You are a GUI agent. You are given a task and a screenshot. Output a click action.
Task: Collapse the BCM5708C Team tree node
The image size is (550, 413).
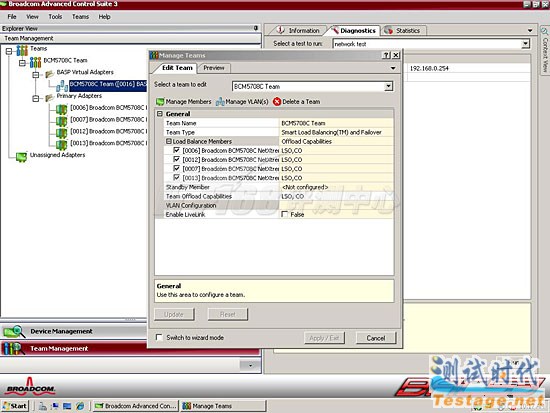[22, 63]
